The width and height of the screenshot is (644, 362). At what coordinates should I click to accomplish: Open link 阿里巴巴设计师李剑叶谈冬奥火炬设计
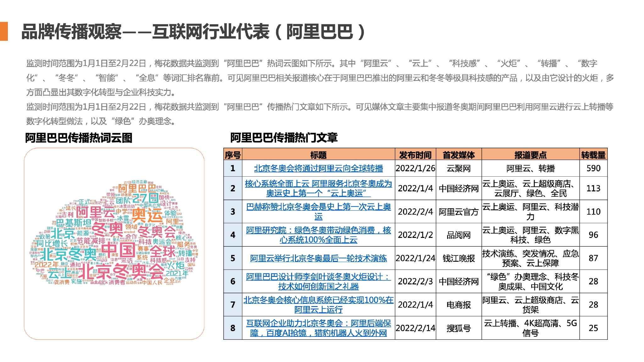pyautogui.click(x=318, y=282)
